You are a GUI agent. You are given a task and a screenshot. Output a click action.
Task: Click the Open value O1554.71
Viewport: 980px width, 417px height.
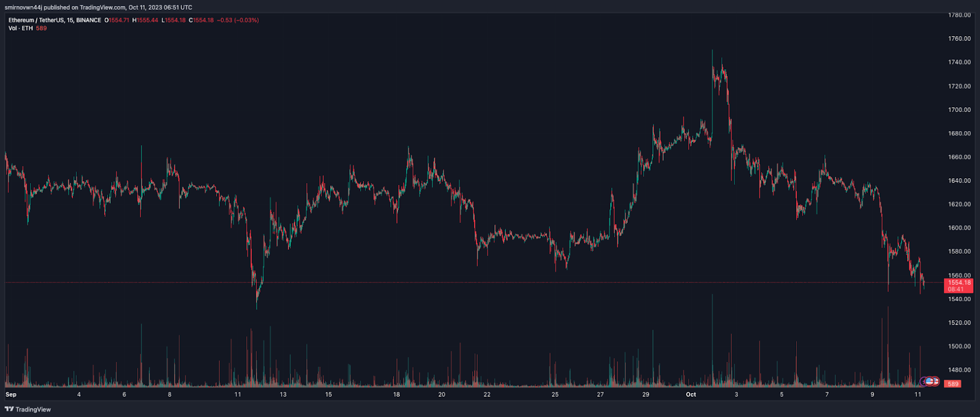pyautogui.click(x=117, y=20)
